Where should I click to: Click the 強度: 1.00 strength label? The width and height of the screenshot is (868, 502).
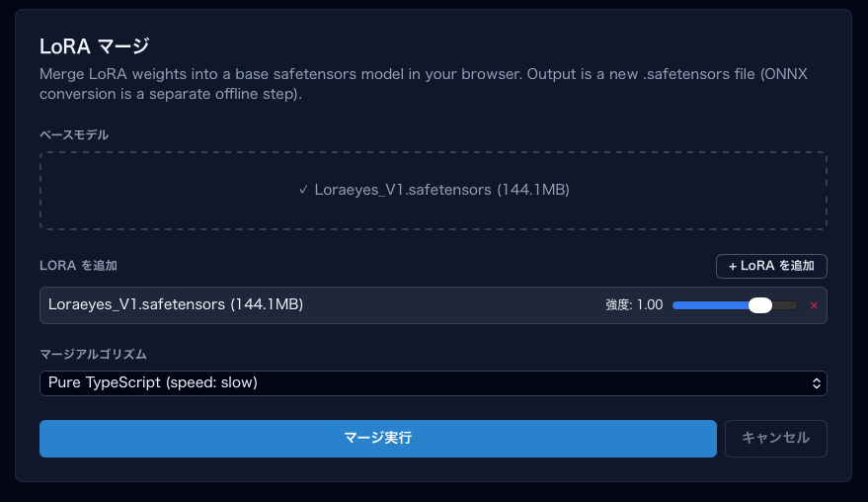[x=634, y=305]
